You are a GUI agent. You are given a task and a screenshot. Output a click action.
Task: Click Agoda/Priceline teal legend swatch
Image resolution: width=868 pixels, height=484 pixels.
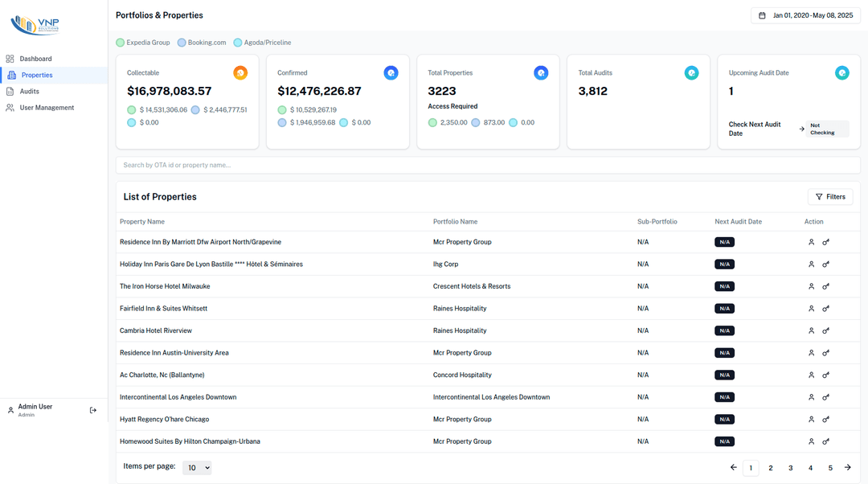237,43
